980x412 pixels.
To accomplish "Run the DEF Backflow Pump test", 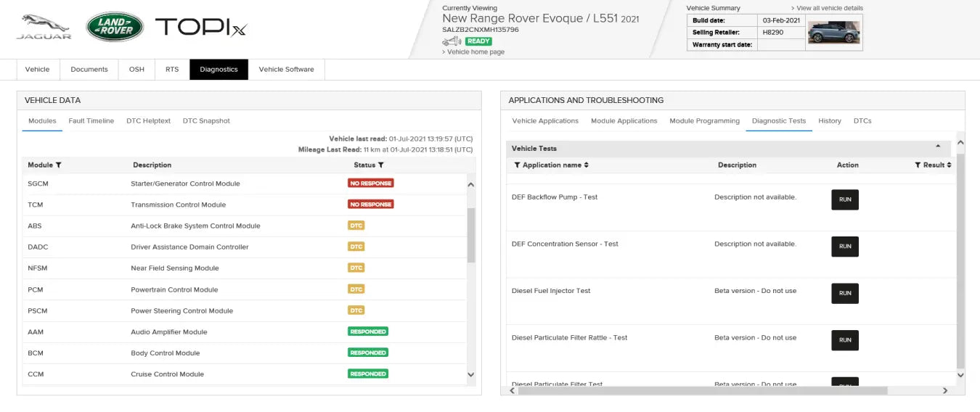I will [x=844, y=199].
